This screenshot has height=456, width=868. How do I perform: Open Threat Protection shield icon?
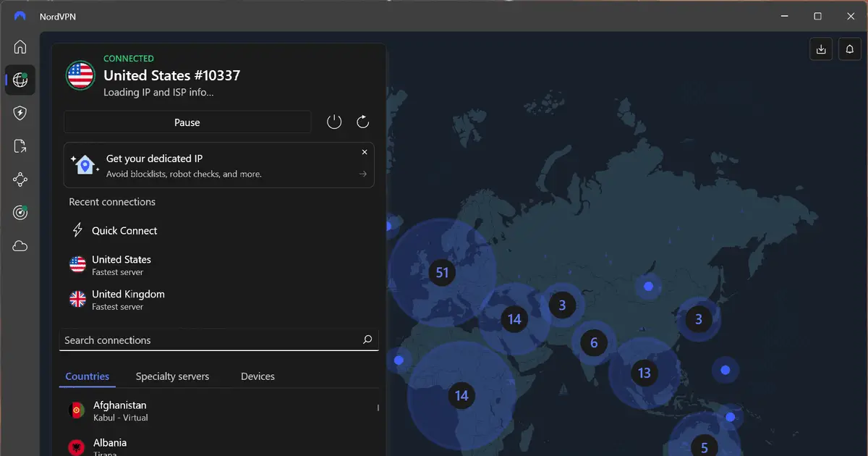pos(20,113)
